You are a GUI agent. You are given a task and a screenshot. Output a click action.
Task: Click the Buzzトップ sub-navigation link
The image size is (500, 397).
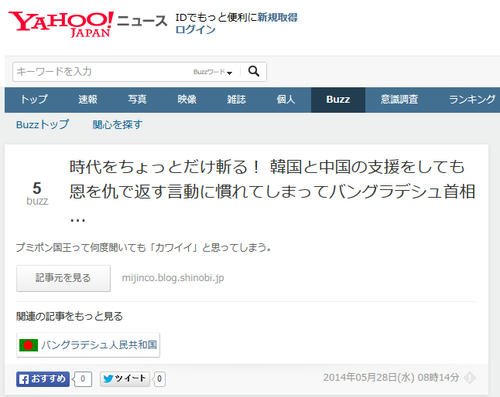pos(43,125)
